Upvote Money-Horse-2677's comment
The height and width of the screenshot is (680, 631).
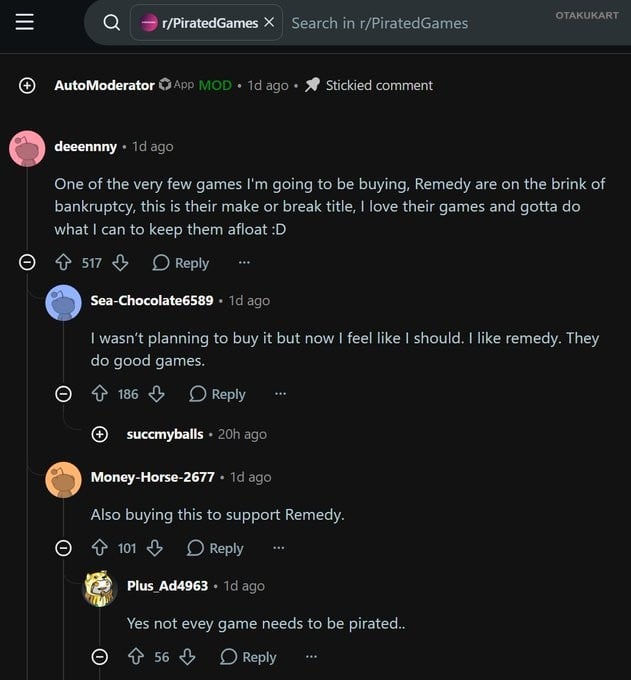tap(100, 548)
